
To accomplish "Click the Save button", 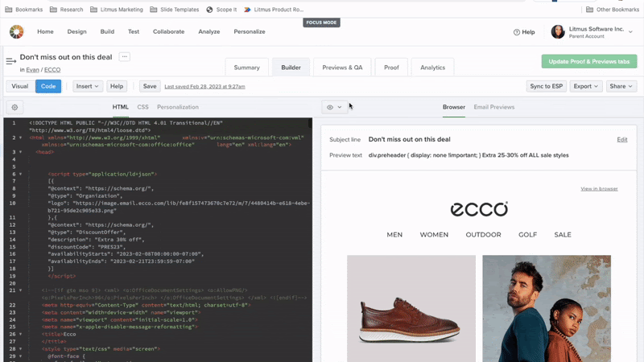I will pos(150,86).
